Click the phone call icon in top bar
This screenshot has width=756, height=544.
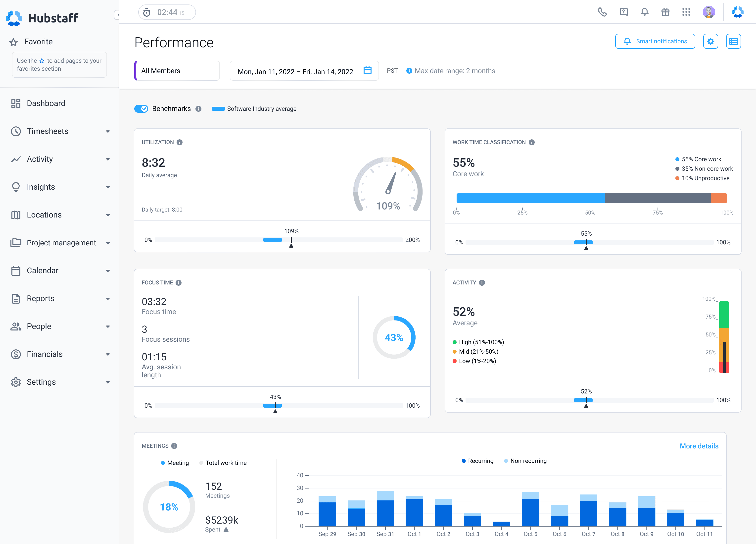[602, 12]
